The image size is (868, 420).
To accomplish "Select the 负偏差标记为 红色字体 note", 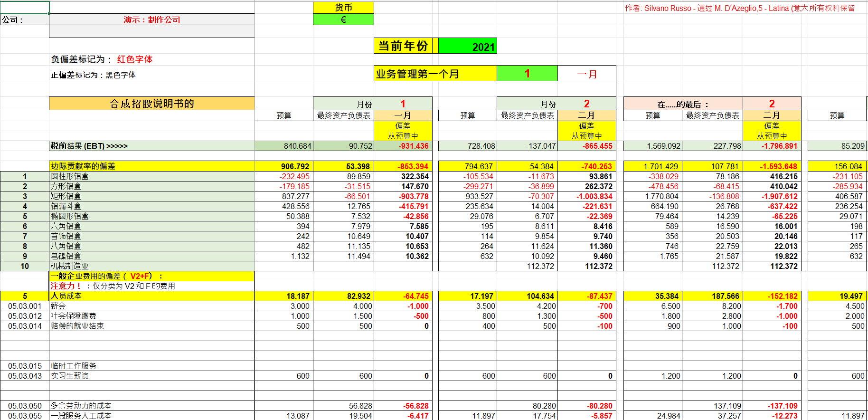I will 102,59.
